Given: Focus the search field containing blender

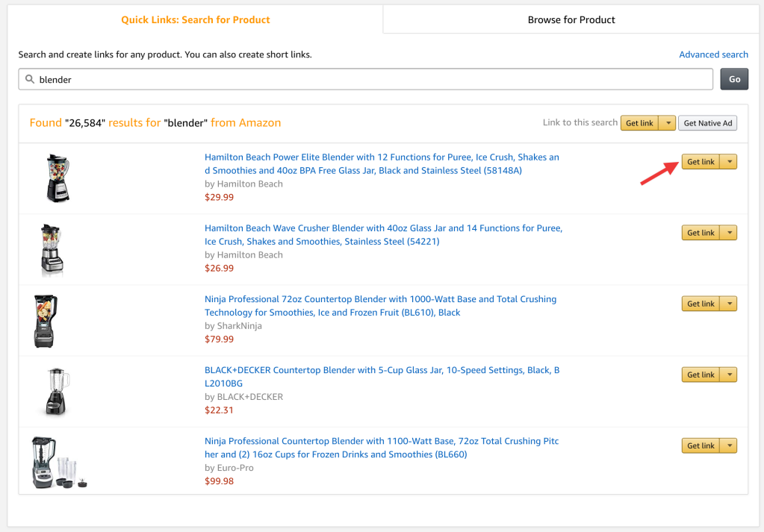Looking at the screenshot, I should pyautogui.click(x=365, y=79).
